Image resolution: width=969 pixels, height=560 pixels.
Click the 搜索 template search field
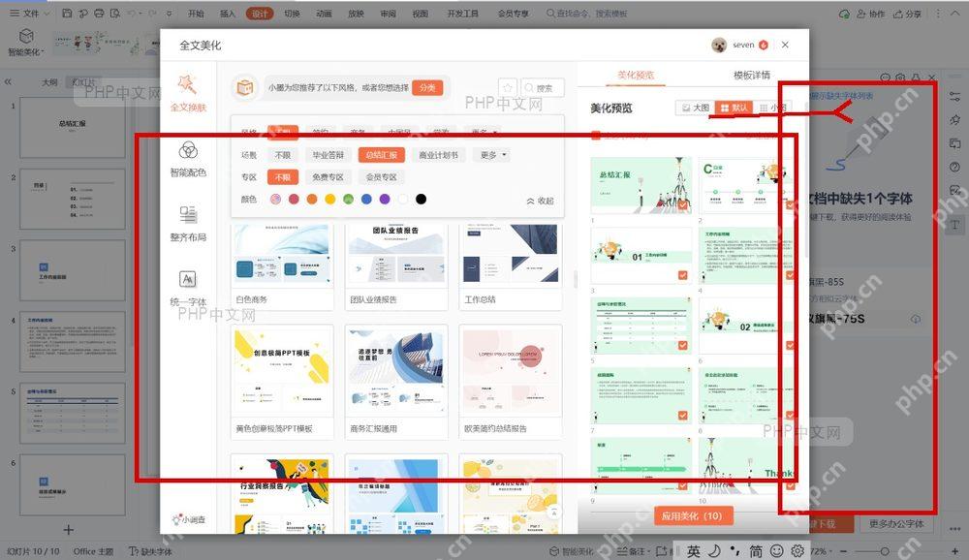click(542, 88)
